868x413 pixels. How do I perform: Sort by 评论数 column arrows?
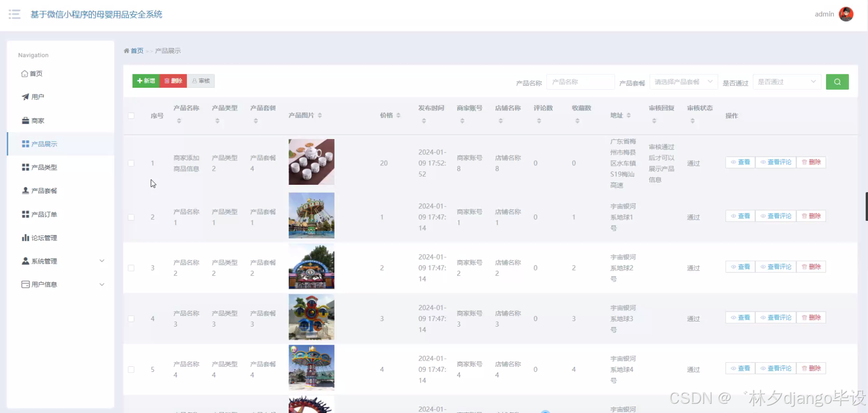click(539, 121)
